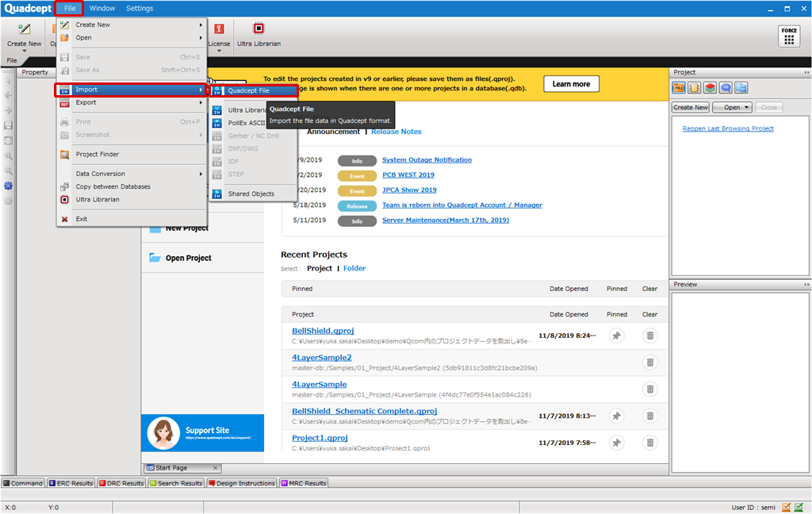Collapse the Project panel with the double-arrow chevron

click(x=806, y=72)
